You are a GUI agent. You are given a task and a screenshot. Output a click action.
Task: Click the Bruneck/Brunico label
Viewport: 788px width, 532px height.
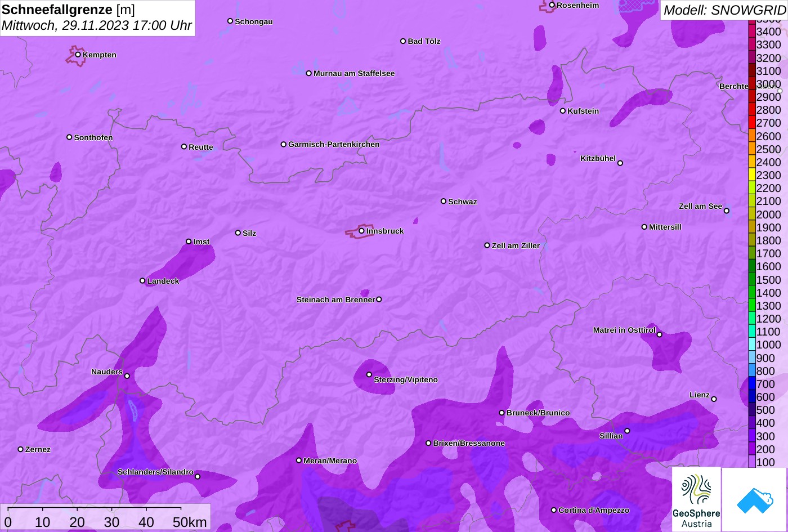click(x=538, y=413)
